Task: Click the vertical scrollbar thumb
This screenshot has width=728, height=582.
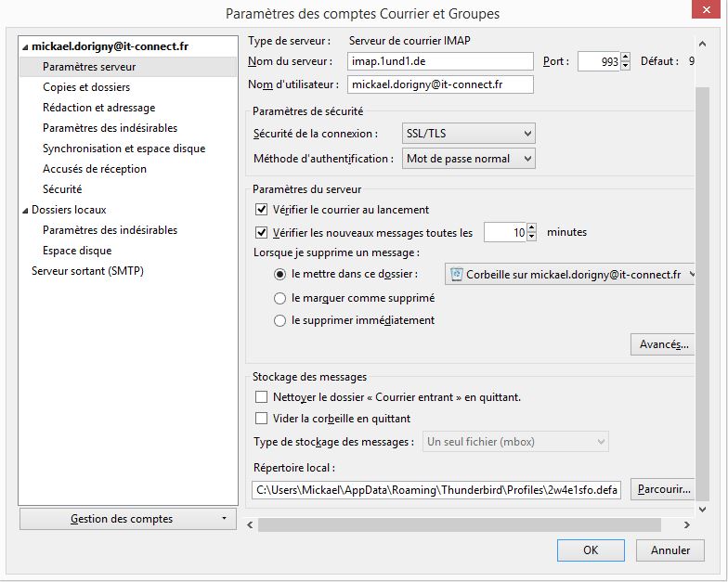Action: click(702, 294)
